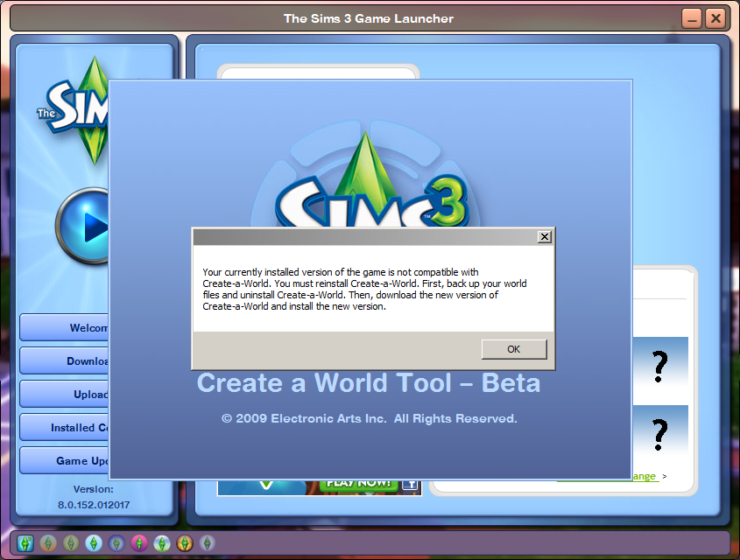
Task: Open the Installed Content section
Action: (64, 428)
